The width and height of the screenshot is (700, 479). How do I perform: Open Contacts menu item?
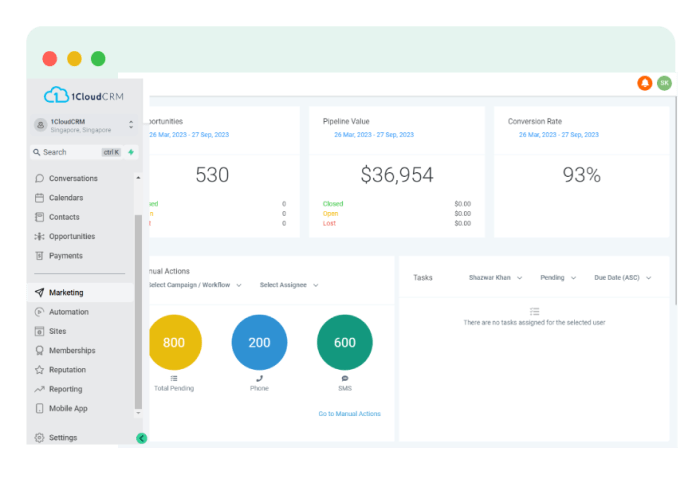80,217
